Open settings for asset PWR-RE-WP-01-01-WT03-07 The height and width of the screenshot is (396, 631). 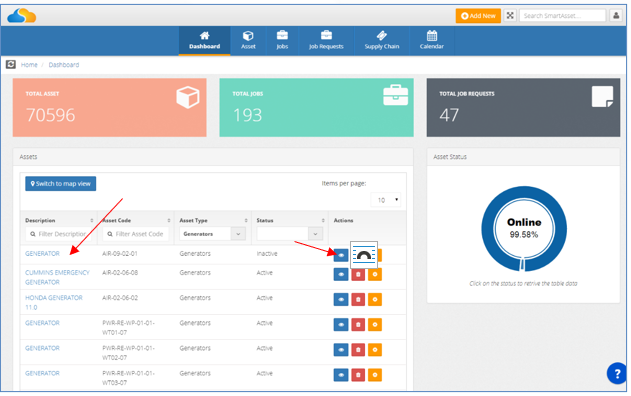pos(375,375)
